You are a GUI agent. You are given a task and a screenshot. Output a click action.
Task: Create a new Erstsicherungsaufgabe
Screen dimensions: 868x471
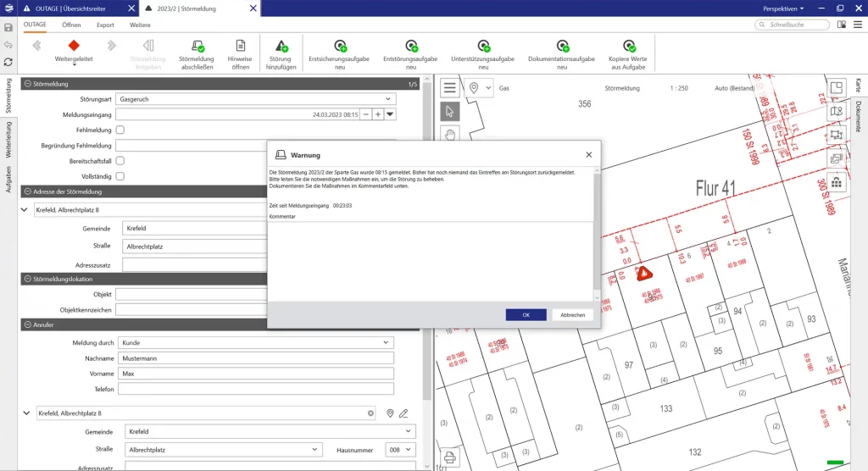tap(338, 47)
